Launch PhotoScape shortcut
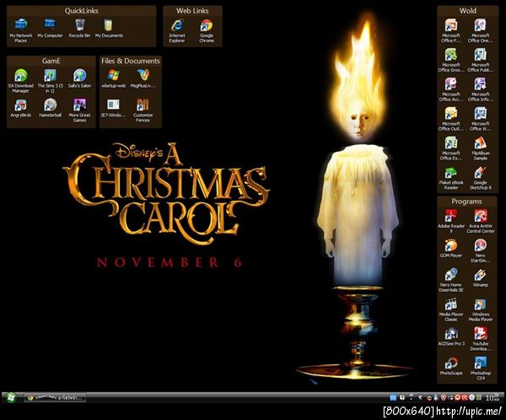 451,366
